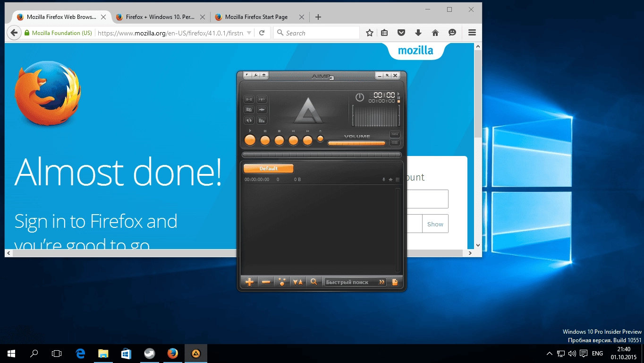Screen dimensions: 644x363
Task: Open Windows taskbar search
Action: (x=34, y=354)
